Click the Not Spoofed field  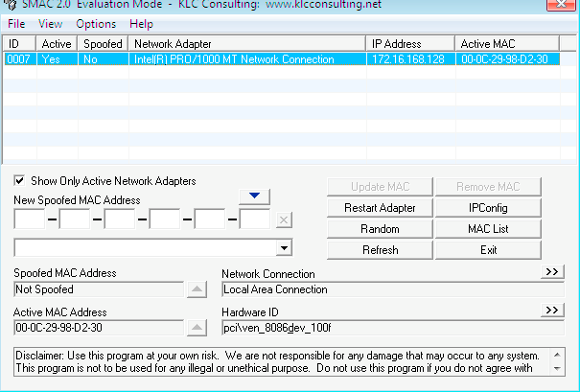[99, 289]
